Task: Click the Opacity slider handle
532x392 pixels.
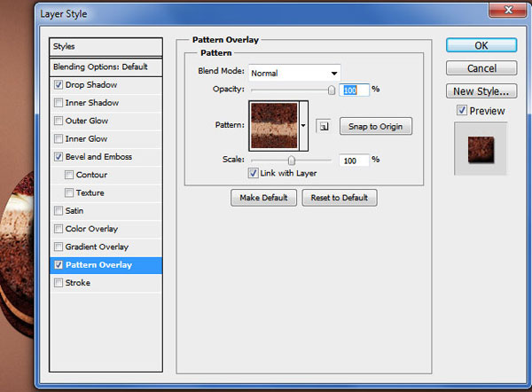Action: [x=332, y=90]
